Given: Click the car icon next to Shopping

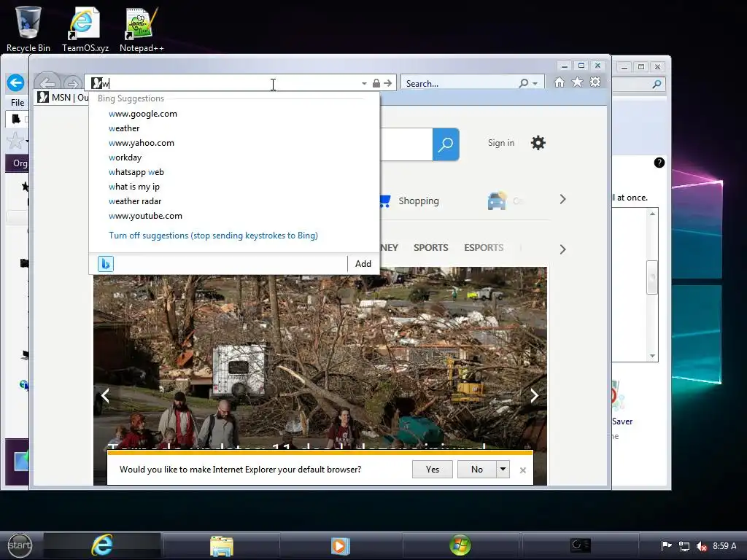Looking at the screenshot, I should point(496,201).
